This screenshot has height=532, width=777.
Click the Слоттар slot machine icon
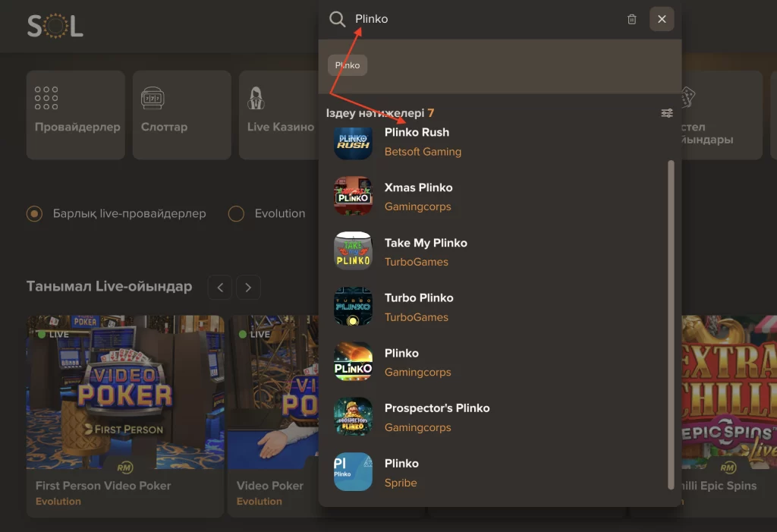152,98
